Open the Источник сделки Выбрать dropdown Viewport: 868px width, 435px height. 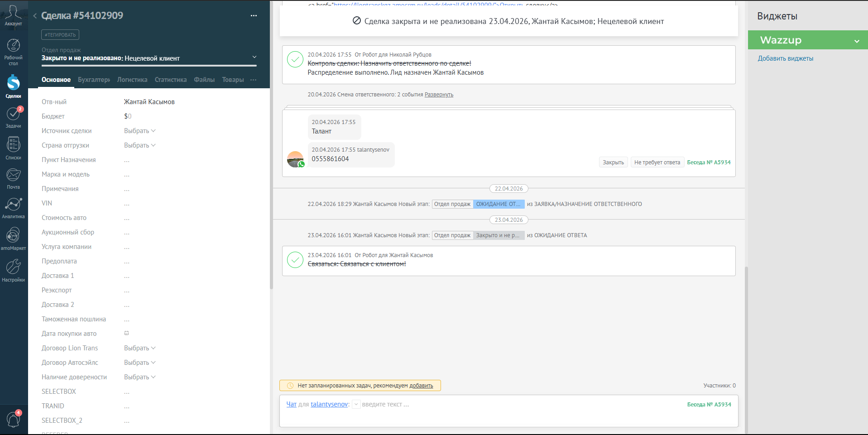click(139, 131)
